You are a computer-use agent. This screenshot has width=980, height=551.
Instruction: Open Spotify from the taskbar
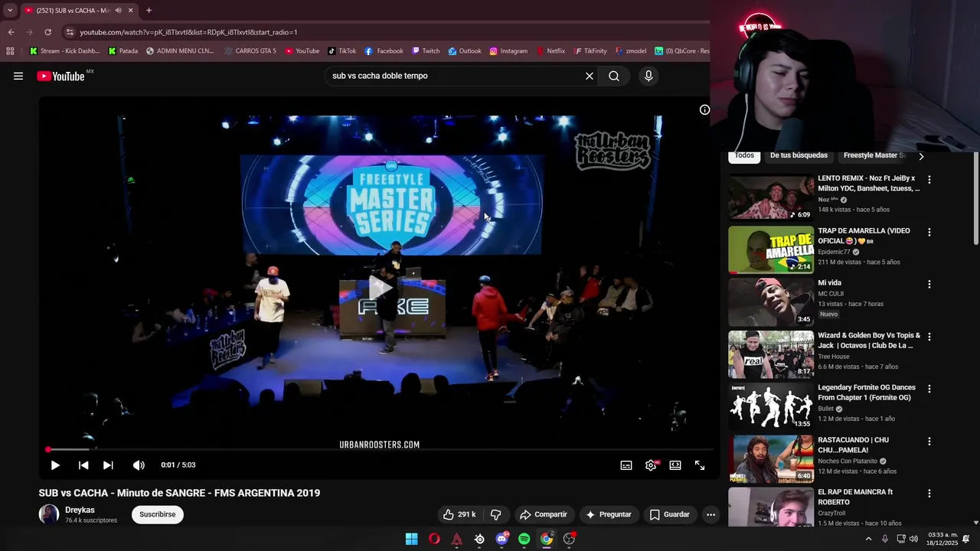click(524, 539)
